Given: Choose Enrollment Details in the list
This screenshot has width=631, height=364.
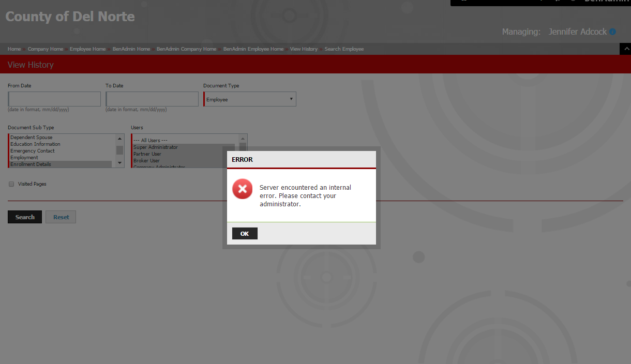Looking at the screenshot, I should (x=61, y=164).
